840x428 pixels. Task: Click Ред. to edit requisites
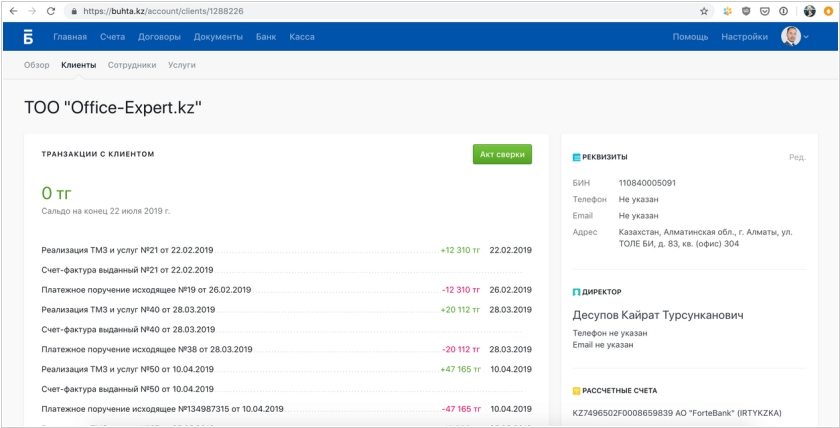(797, 157)
